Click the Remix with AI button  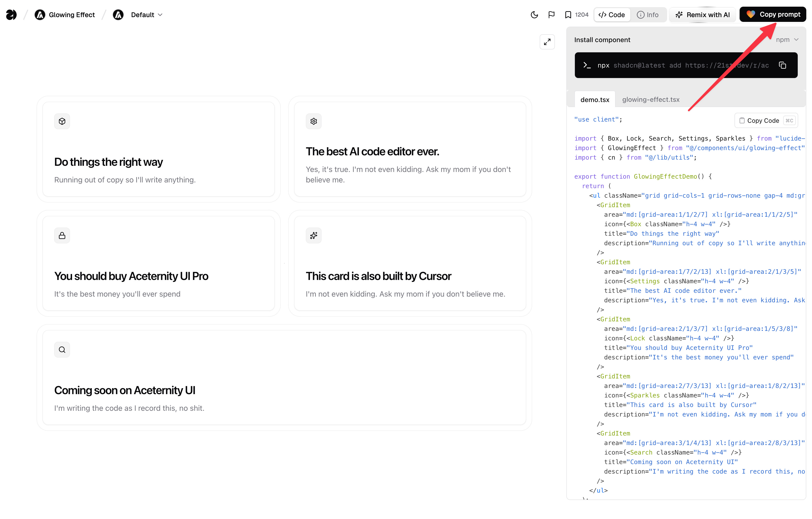pos(703,15)
